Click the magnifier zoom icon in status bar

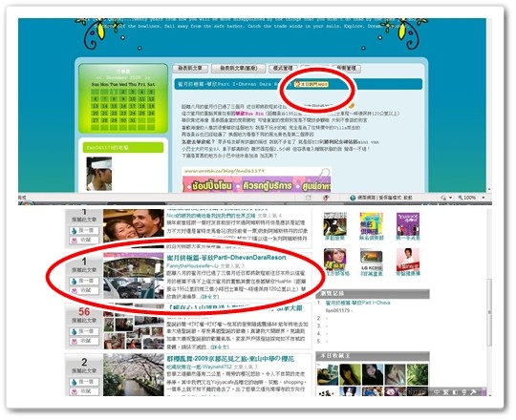point(461,198)
